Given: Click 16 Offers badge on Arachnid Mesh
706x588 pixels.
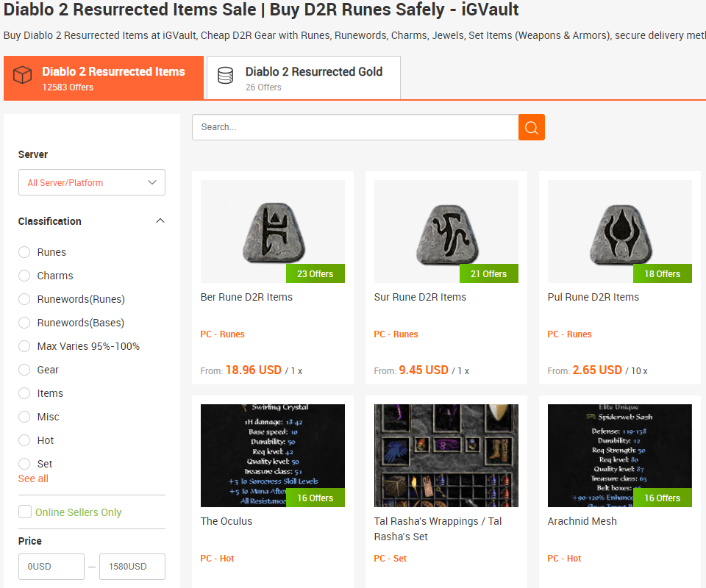Looking at the screenshot, I should tap(663, 498).
